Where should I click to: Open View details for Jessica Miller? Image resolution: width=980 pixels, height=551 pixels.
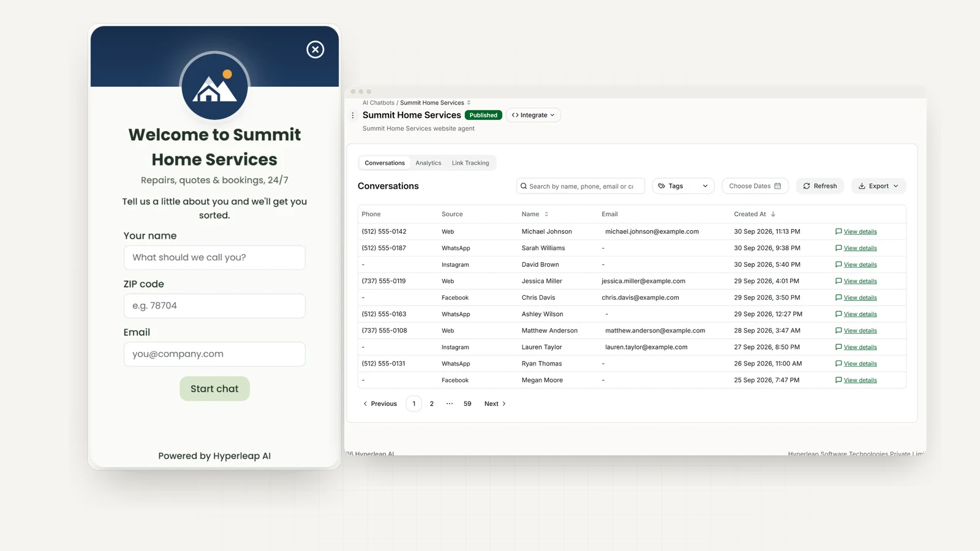coord(860,281)
